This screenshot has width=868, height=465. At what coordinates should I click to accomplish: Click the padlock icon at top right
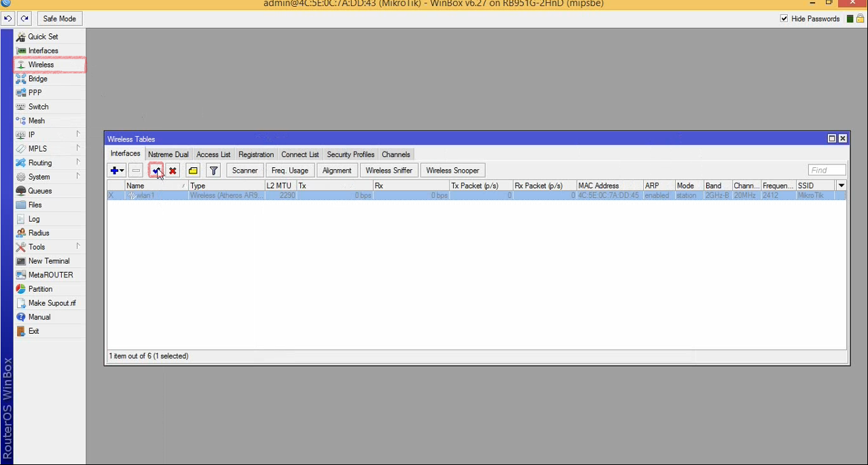tap(861, 18)
